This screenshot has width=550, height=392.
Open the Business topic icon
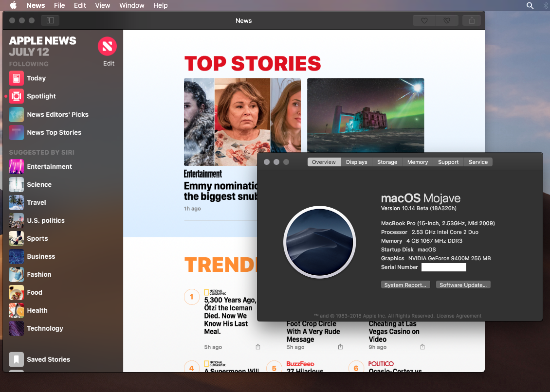tap(16, 256)
